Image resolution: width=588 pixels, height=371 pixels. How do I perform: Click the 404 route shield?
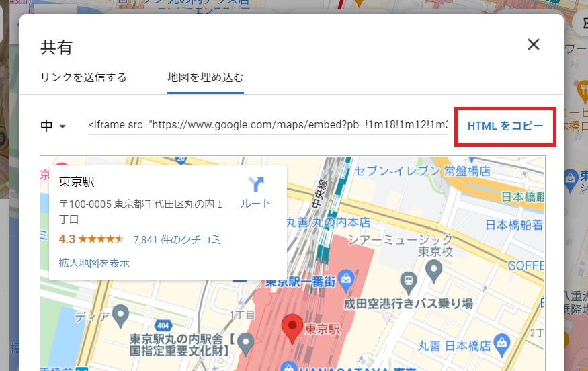pos(163,325)
